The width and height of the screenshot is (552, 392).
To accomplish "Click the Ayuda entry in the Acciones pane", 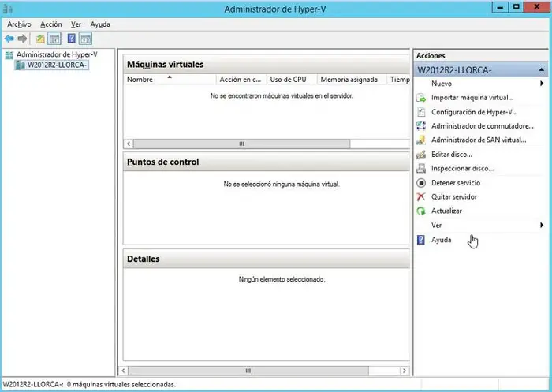I will tap(441, 240).
